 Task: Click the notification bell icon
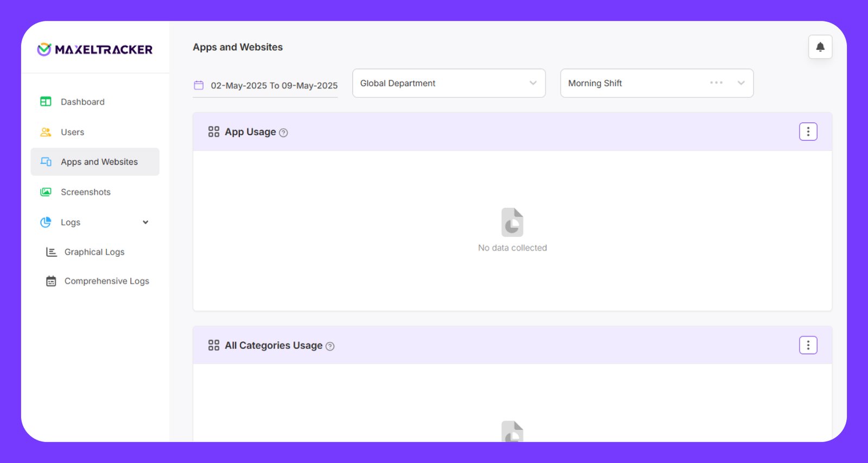point(820,47)
